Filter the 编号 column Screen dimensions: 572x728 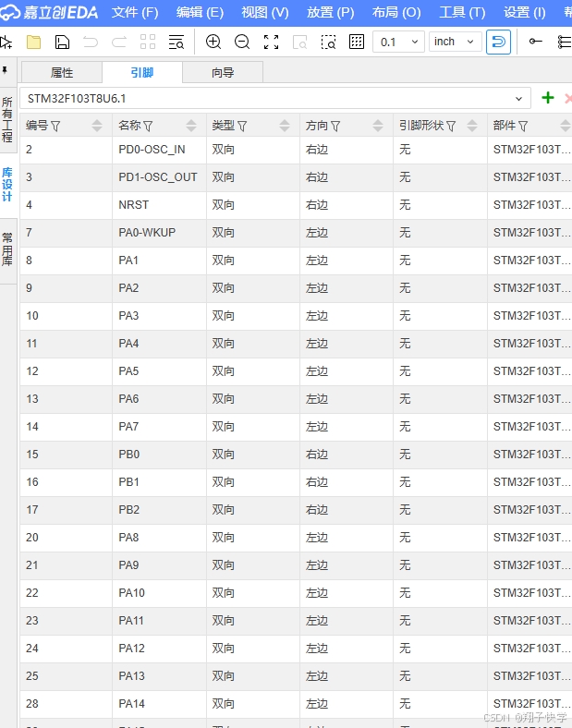pos(55,126)
